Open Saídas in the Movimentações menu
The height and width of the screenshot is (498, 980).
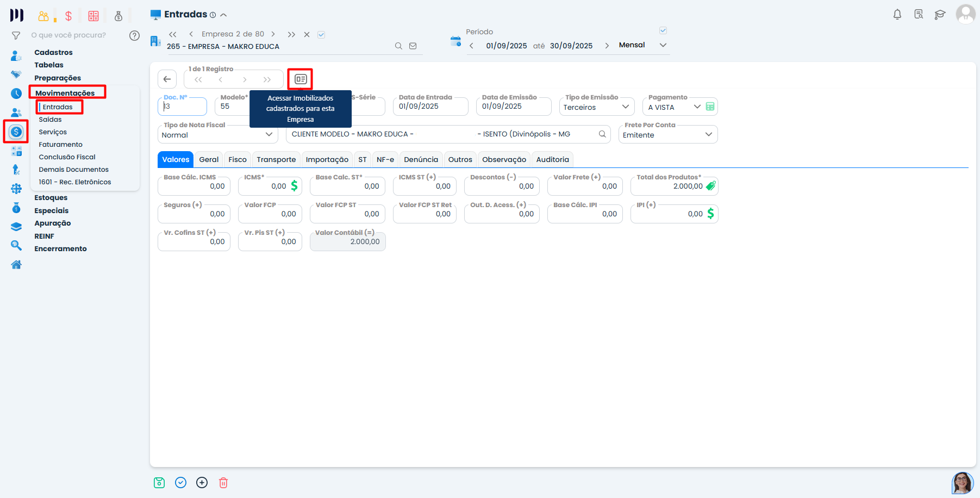(50, 120)
